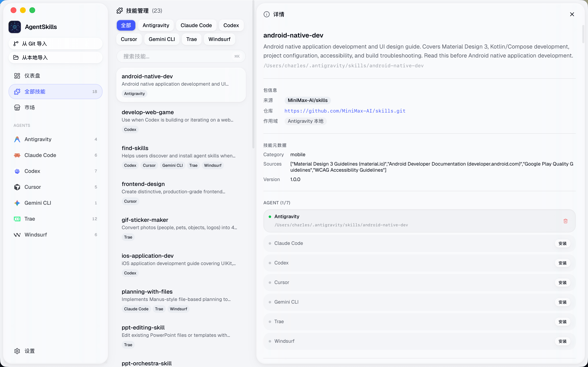This screenshot has height=367, width=588.
Task: Click the Claude Code agent icon
Action: [x=17, y=155]
